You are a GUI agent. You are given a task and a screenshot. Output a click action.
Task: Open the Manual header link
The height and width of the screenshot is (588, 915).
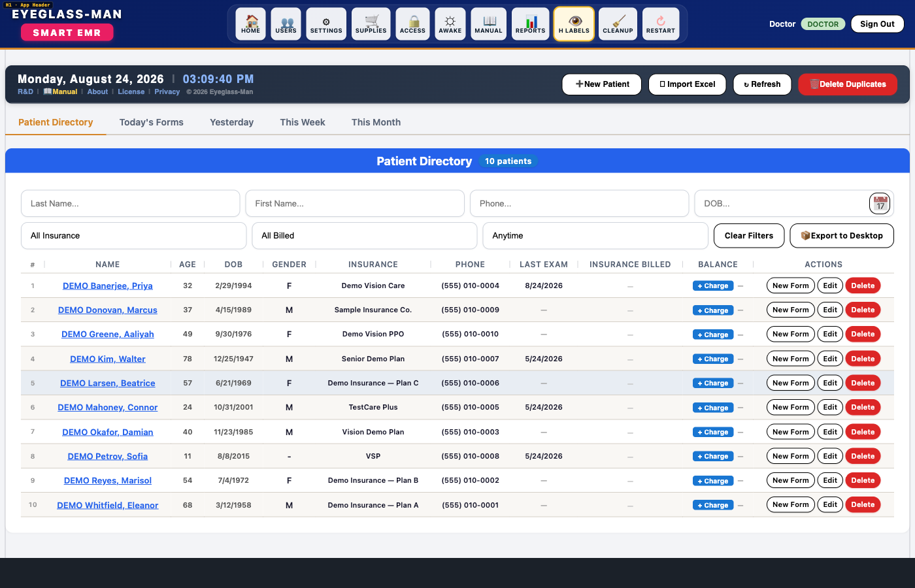pyautogui.click(x=60, y=92)
